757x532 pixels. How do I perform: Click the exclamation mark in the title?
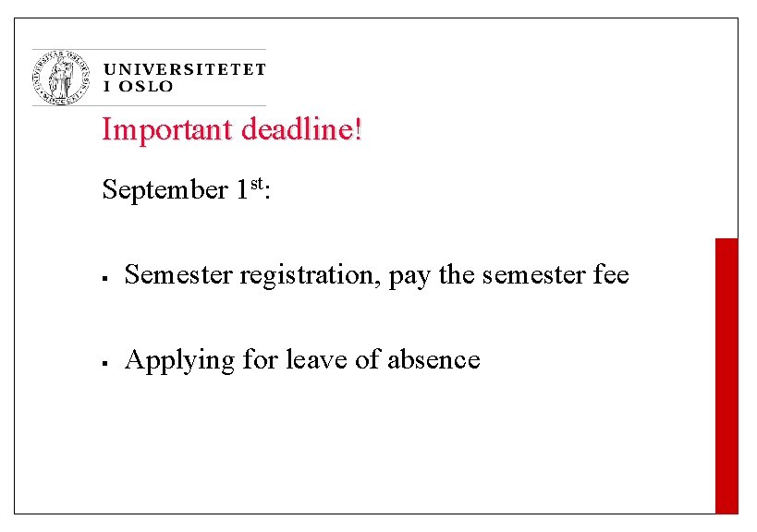coord(358,129)
